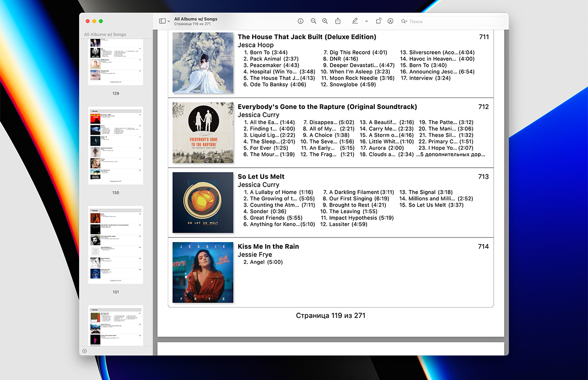Click track 11. Moon Rock Needle (3:16)
The image size is (588, 380).
[x=358, y=78]
